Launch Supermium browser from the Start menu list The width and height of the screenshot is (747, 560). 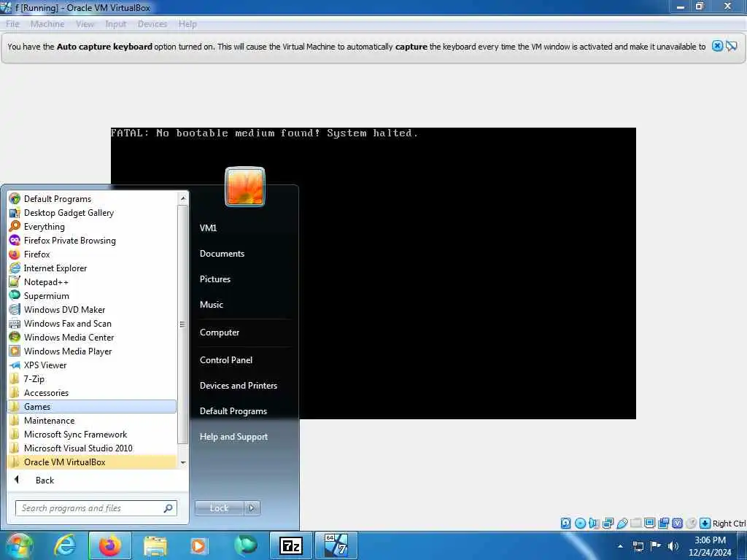click(x=91, y=296)
